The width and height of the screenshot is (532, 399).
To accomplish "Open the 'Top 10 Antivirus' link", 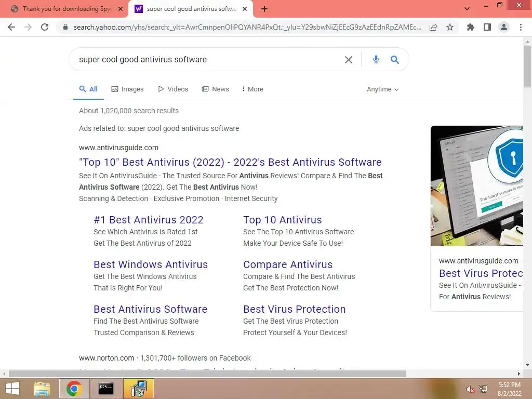I will 282,220.
